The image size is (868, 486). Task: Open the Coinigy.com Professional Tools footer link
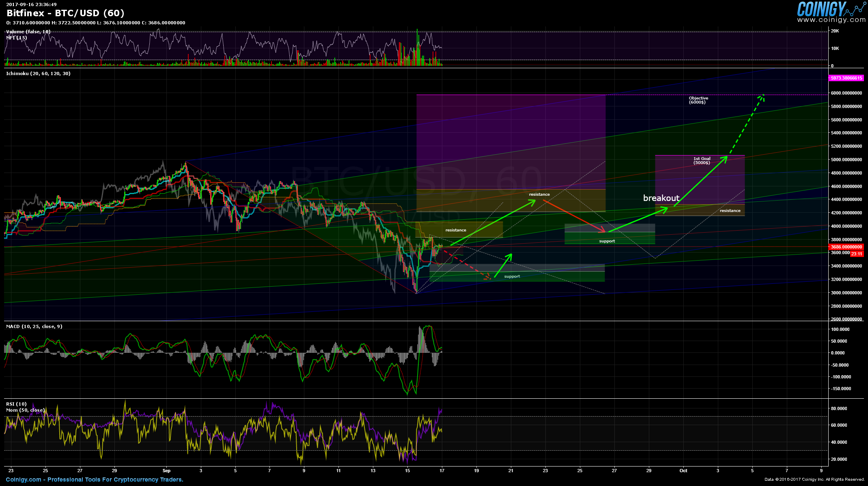[95, 480]
